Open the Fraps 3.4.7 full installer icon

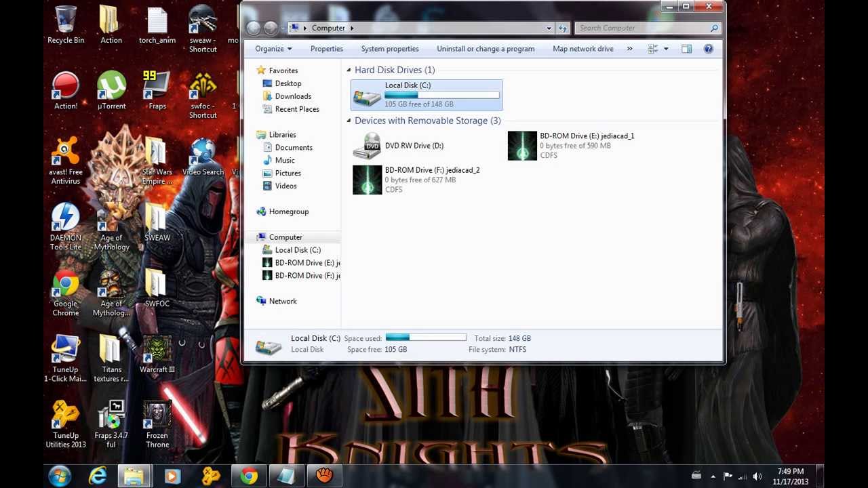pos(111,424)
